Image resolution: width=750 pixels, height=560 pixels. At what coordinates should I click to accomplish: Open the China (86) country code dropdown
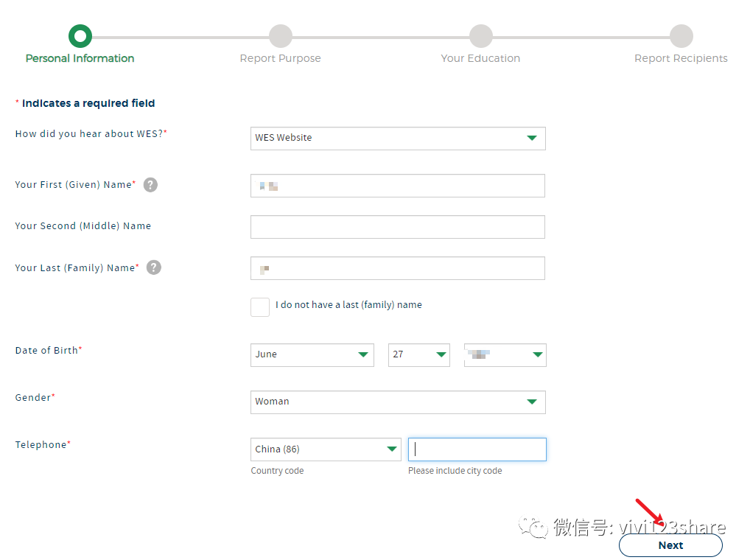pyautogui.click(x=326, y=449)
